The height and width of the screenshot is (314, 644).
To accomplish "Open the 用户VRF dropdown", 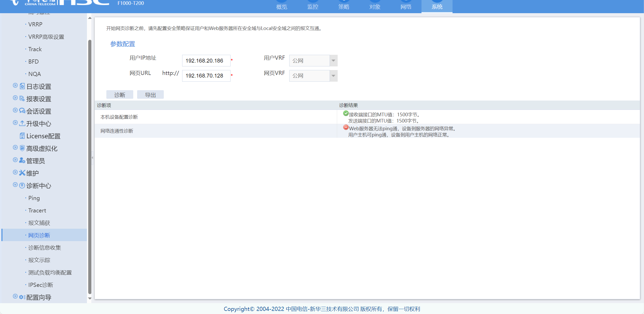I will pos(333,60).
